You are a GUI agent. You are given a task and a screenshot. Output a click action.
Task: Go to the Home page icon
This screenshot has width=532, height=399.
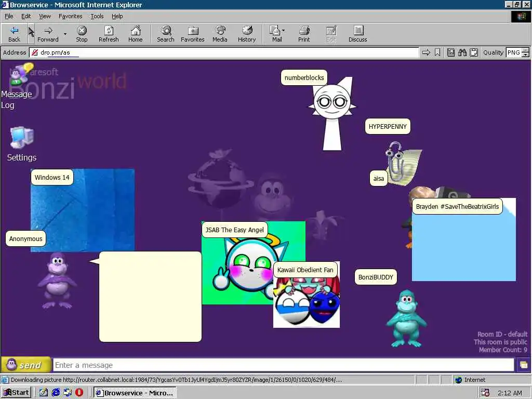(136, 34)
